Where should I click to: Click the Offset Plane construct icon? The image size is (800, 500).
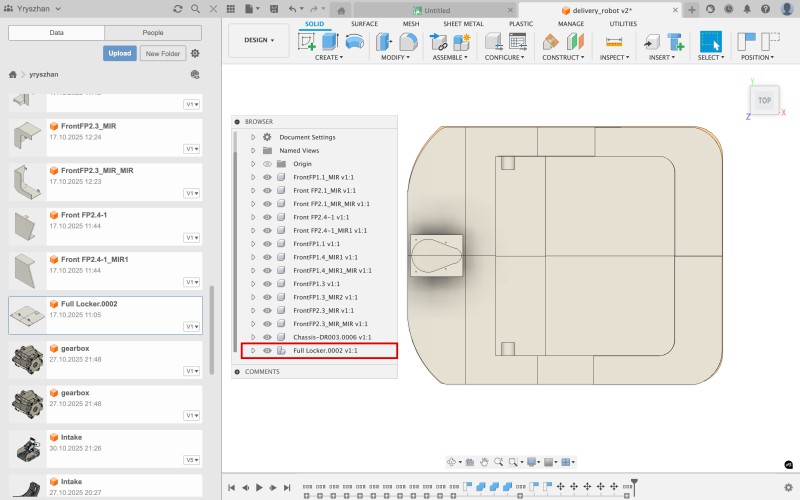click(x=551, y=41)
